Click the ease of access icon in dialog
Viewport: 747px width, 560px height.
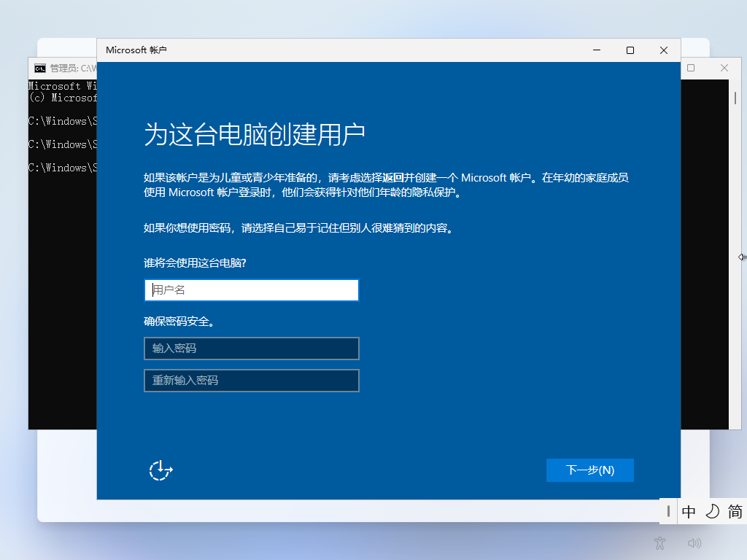(x=160, y=470)
